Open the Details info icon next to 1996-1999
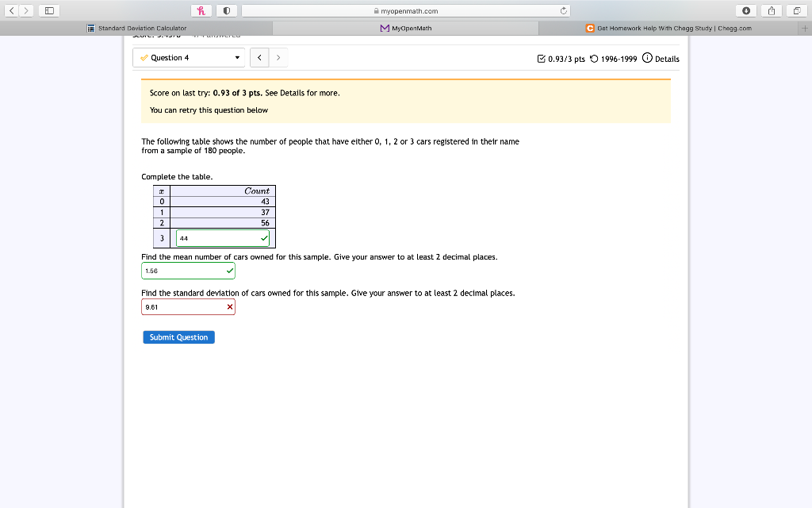 click(x=649, y=58)
